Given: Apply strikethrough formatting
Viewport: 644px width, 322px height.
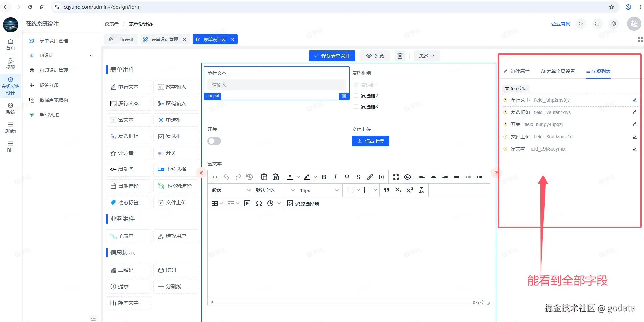Looking at the screenshot, I should [x=358, y=177].
